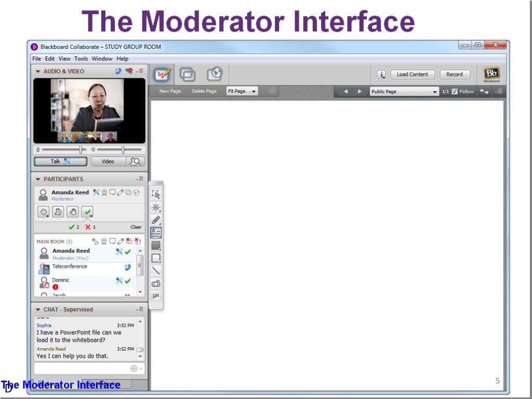Viewport: 532px width, 399px height.
Task: Click the page explorer double-arrow icon
Action: coord(484,91)
